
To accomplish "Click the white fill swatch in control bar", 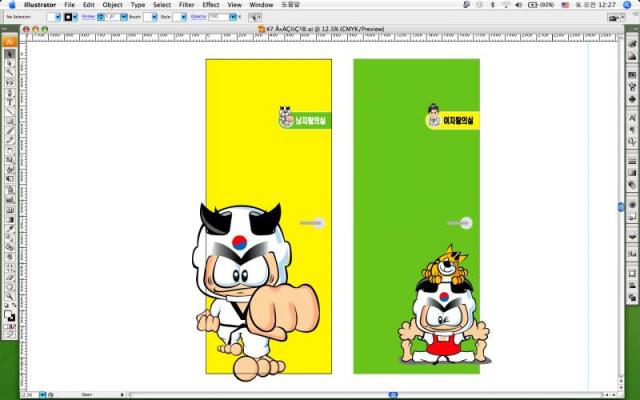I will point(51,17).
